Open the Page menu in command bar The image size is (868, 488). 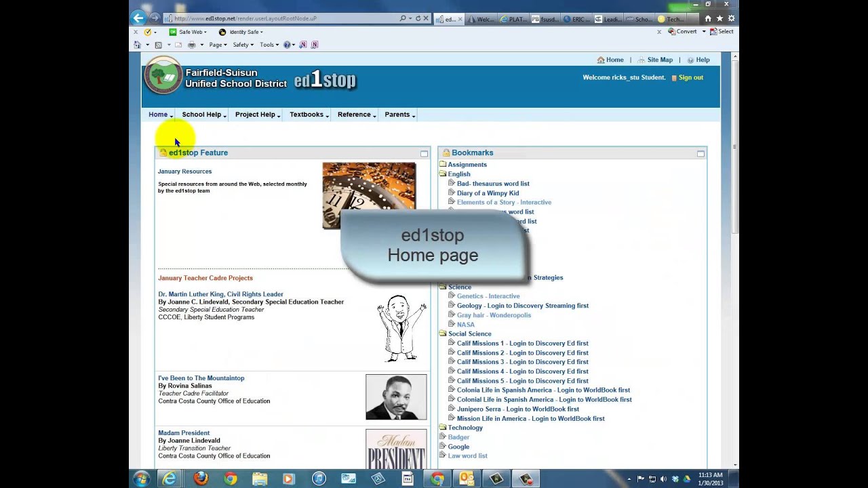(218, 45)
